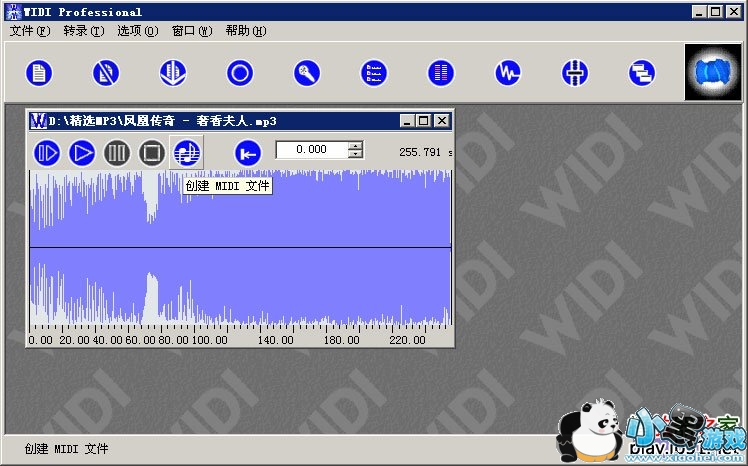Click the WIDI logo at the toolbar's right end
Viewport: 748px width, 466px height.
pos(713,72)
